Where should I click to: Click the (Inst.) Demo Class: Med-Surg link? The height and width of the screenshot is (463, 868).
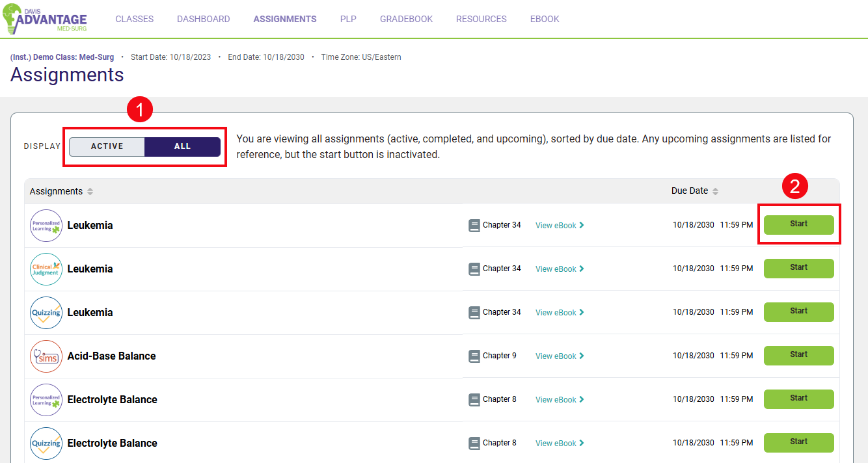tap(62, 57)
